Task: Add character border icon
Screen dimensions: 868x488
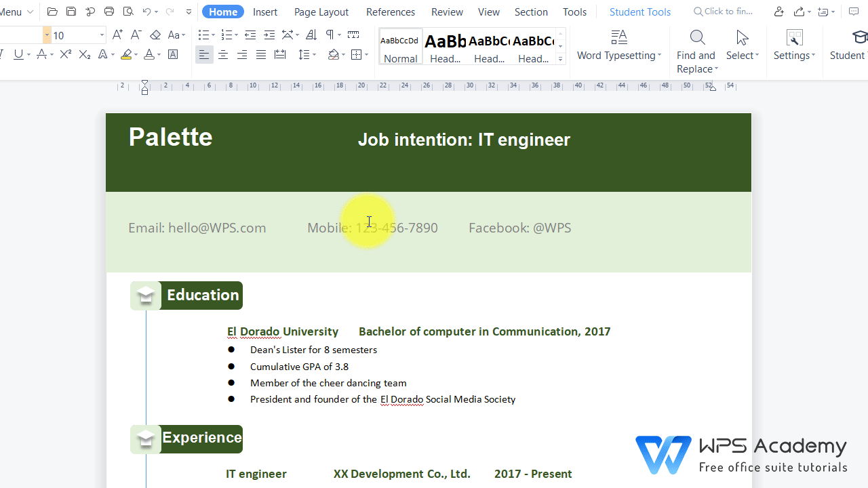Action: [174, 55]
